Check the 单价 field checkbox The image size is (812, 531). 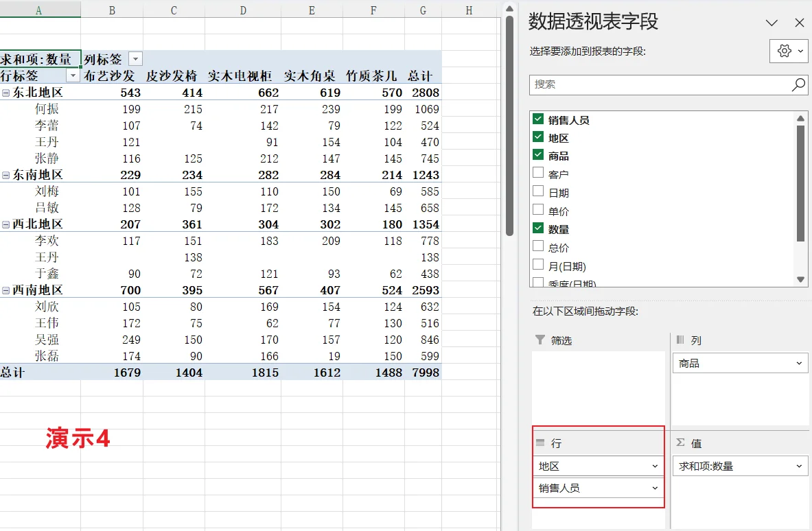tap(538, 210)
